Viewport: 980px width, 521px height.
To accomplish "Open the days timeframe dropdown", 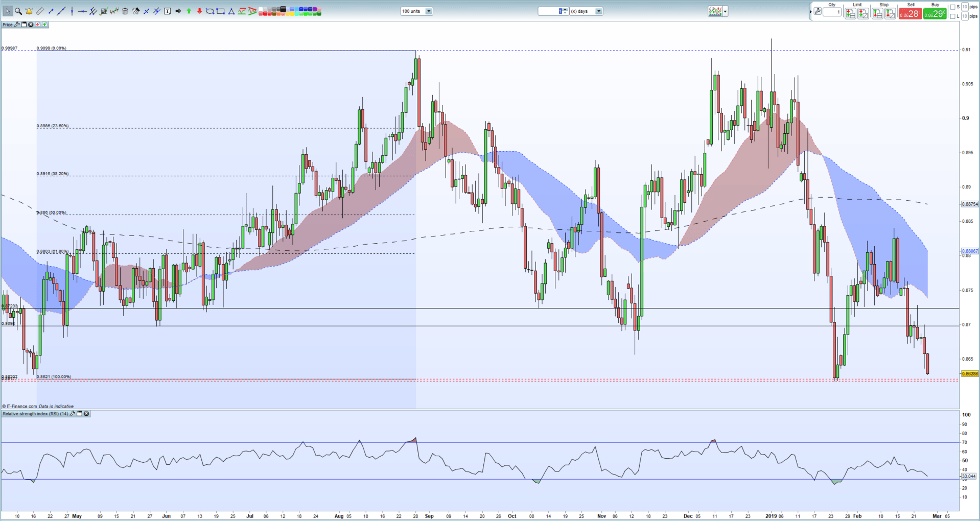I will [x=598, y=11].
